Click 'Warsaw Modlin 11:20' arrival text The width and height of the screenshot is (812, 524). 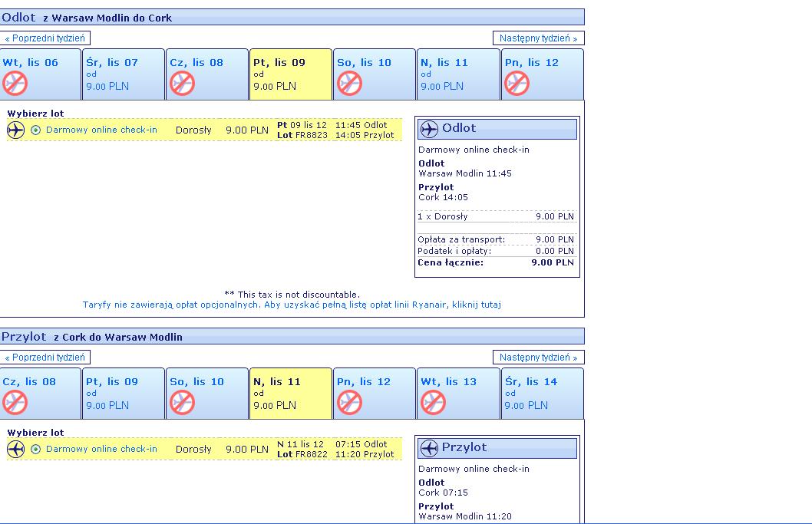coord(465,516)
